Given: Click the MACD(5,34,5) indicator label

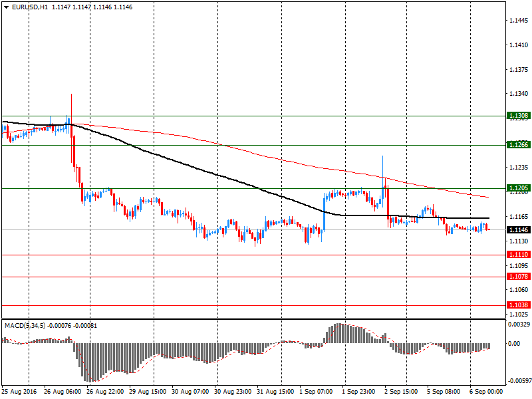Looking at the screenshot, I should pos(25,326).
